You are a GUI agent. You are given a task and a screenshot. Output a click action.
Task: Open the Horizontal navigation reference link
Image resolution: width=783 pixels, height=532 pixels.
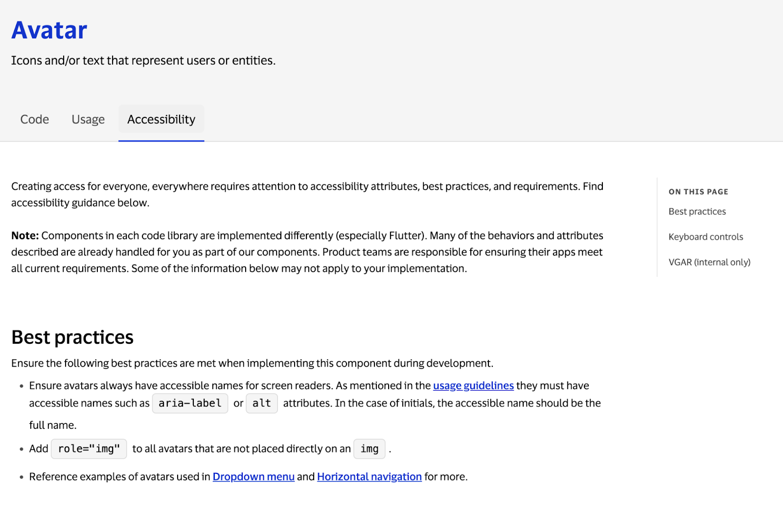click(x=369, y=477)
